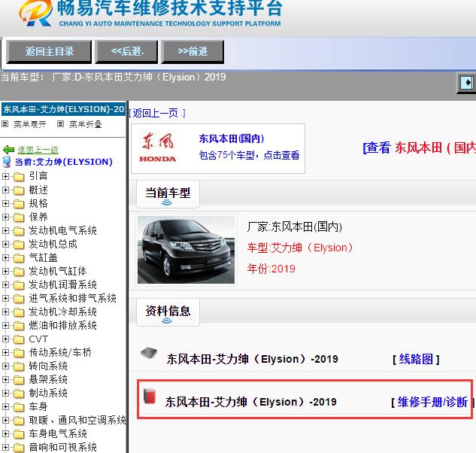Click the panel collapse arrow icon at right
The image size is (476, 453).
click(467, 82)
